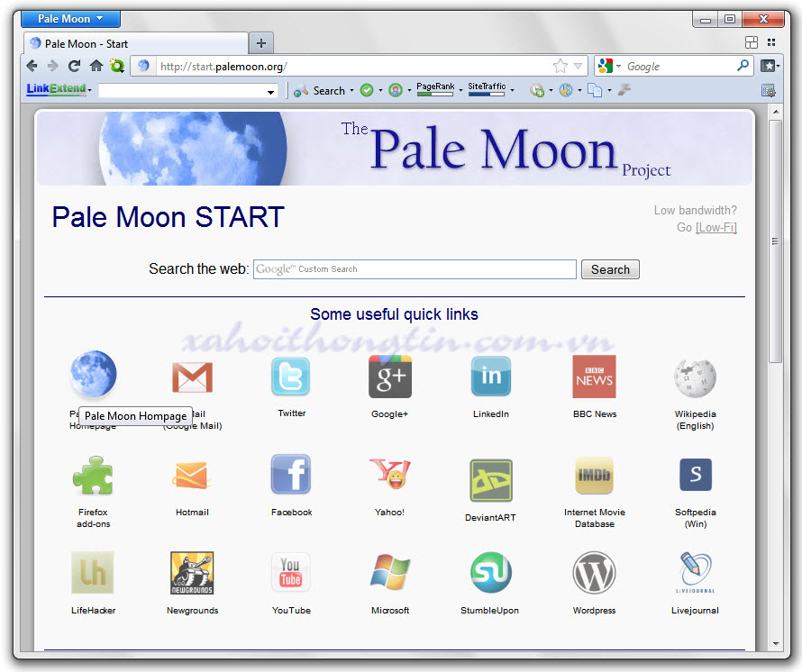
Task: Open the Pale Moon Homepage moon icon
Action: pyautogui.click(x=93, y=375)
